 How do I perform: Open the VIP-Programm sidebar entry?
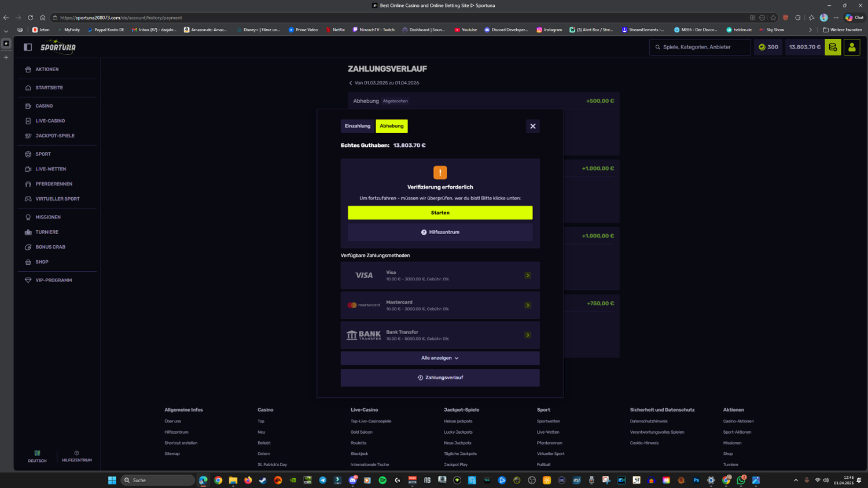click(53, 280)
